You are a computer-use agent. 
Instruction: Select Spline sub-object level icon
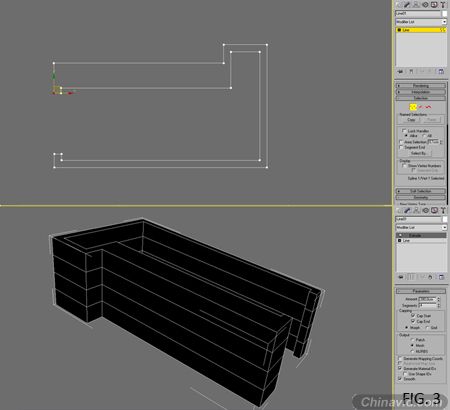click(x=428, y=107)
